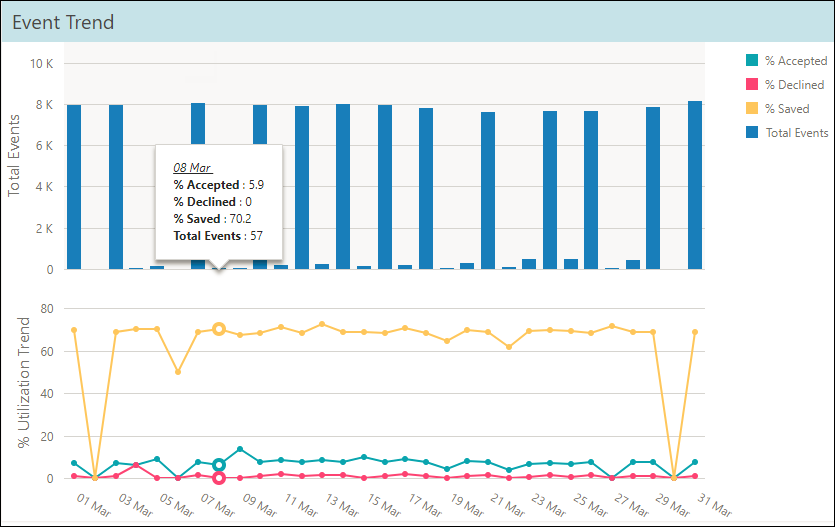This screenshot has width=835, height=527.
Task: Click highlighted % Saved marker on 08 Mar
Action: 219,329
